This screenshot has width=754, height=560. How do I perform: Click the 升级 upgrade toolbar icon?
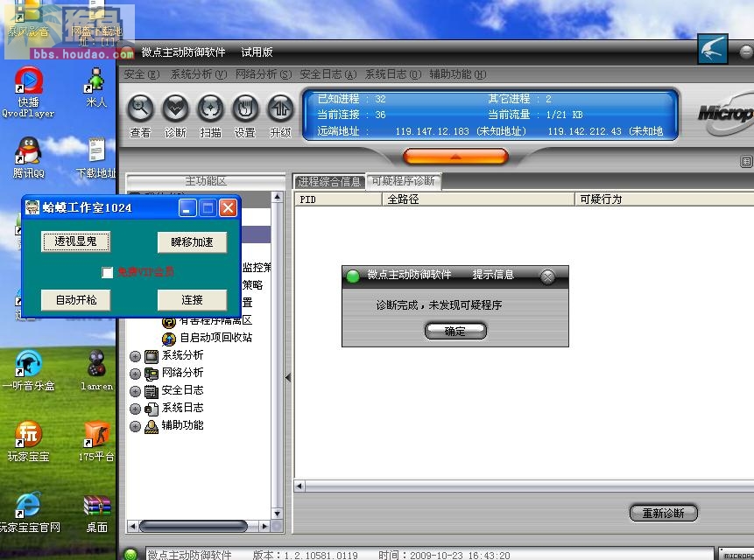click(281, 108)
